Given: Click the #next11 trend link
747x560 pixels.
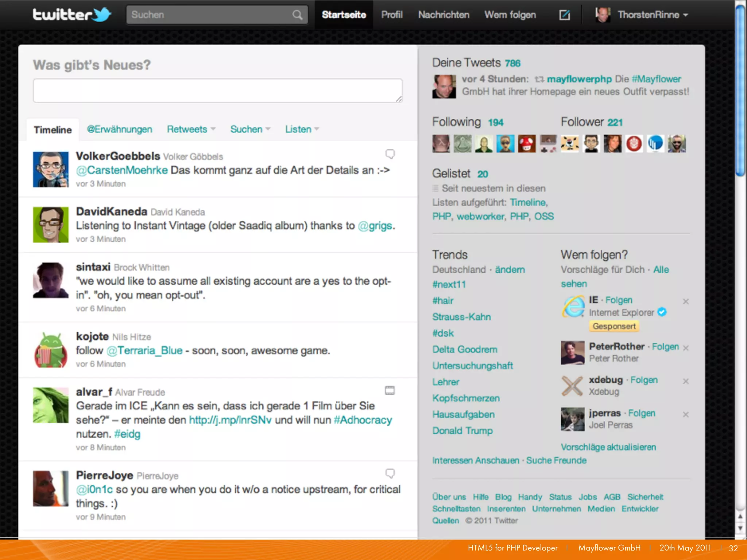Looking at the screenshot, I should pos(449,284).
